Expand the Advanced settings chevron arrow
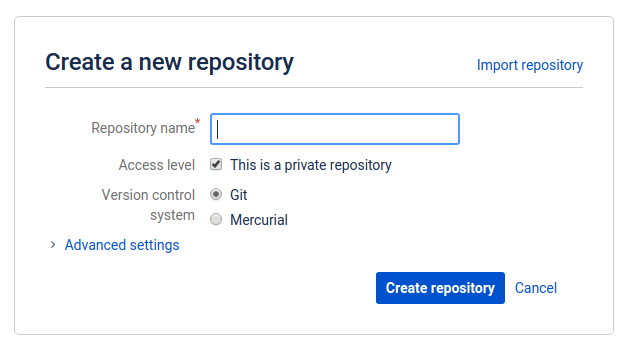 pyautogui.click(x=52, y=245)
